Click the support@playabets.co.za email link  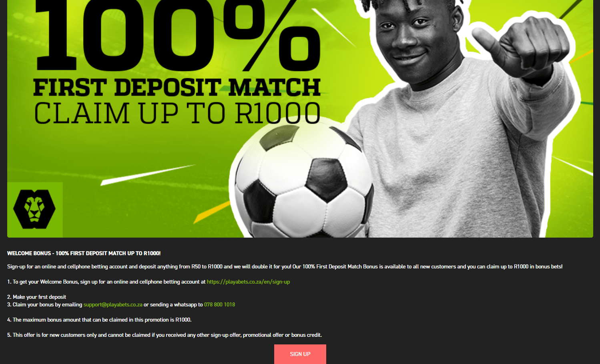click(x=113, y=304)
